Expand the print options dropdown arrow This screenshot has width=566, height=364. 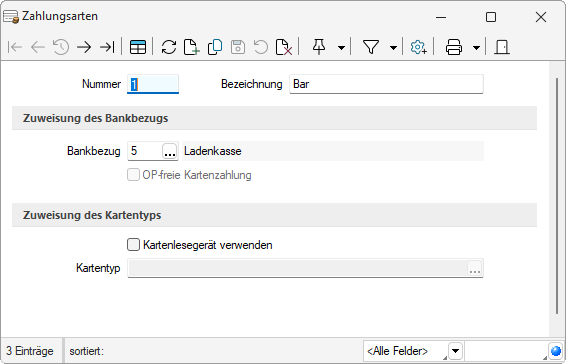coord(476,48)
